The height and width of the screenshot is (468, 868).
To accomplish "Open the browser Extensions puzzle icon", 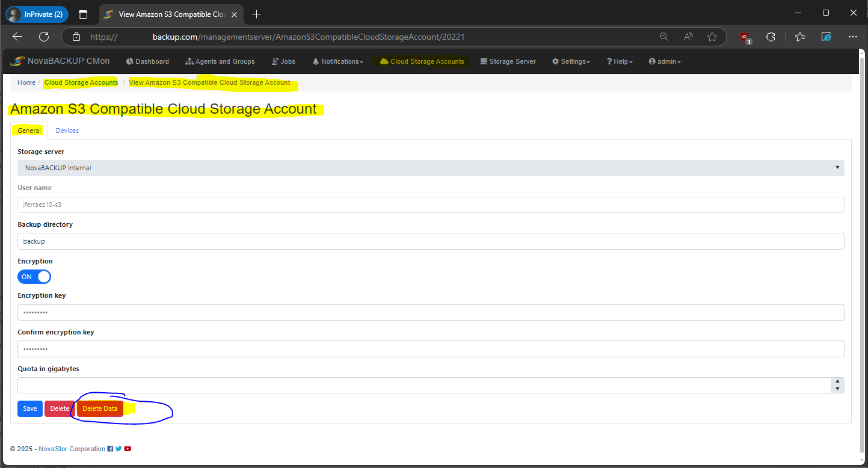I will (x=771, y=37).
